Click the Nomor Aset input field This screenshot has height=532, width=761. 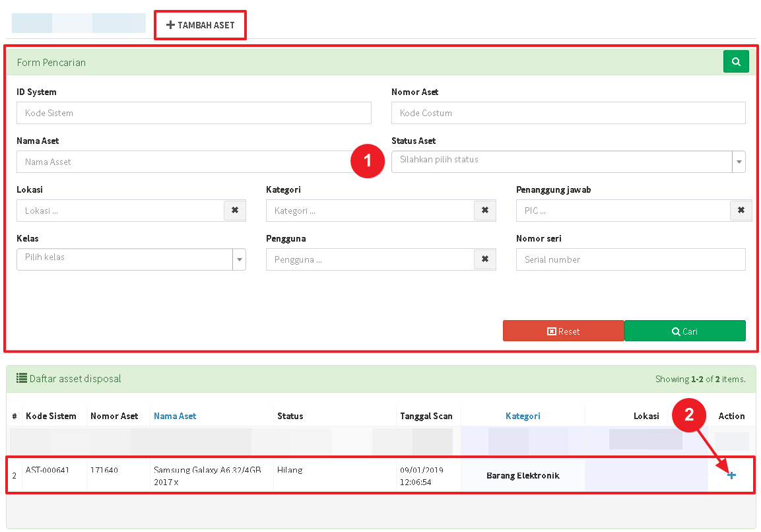pyautogui.click(x=568, y=113)
